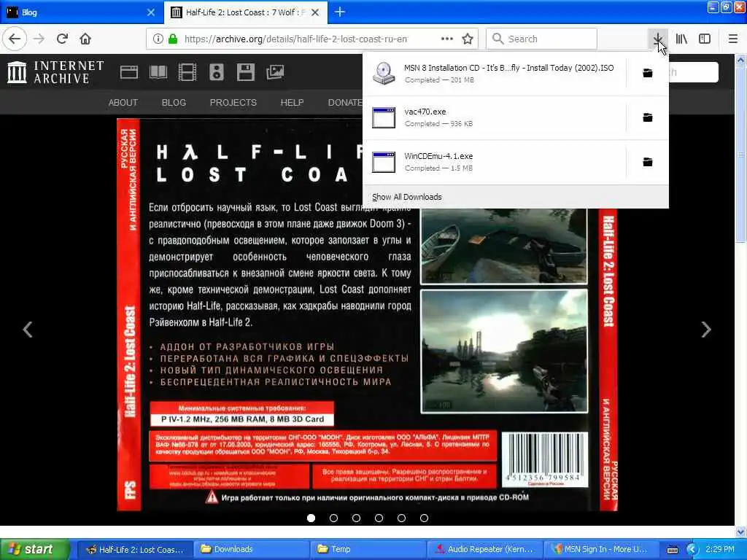The height and width of the screenshot is (560, 747).
Task: Switch to Downloads folder taskbar button
Action: pos(252,549)
